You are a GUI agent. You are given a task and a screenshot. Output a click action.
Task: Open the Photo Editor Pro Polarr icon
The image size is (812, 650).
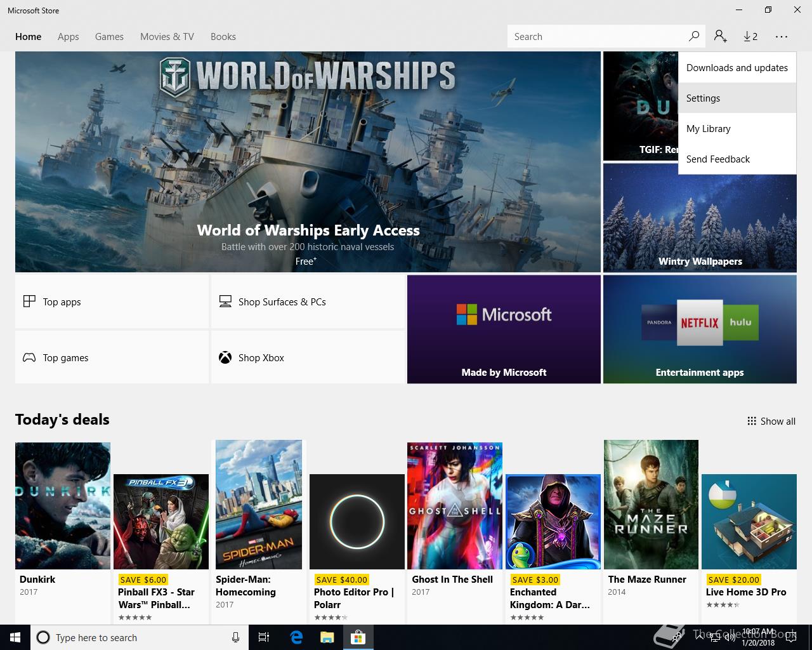pyautogui.click(x=357, y=522)
